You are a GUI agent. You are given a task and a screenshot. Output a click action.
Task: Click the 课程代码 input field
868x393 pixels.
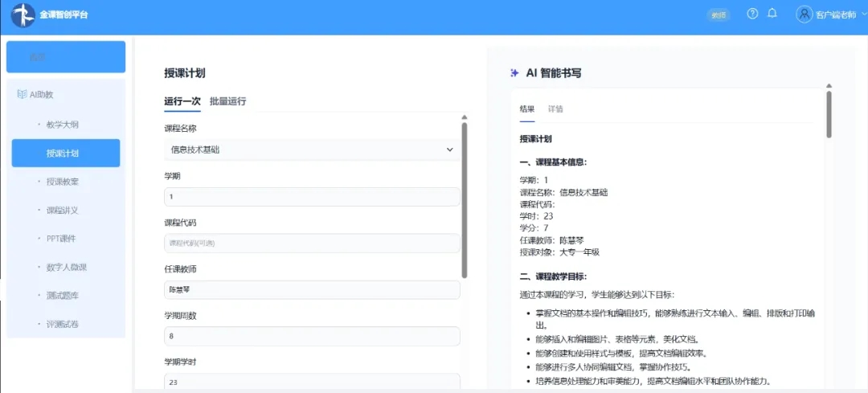click(x=312, y=243)
